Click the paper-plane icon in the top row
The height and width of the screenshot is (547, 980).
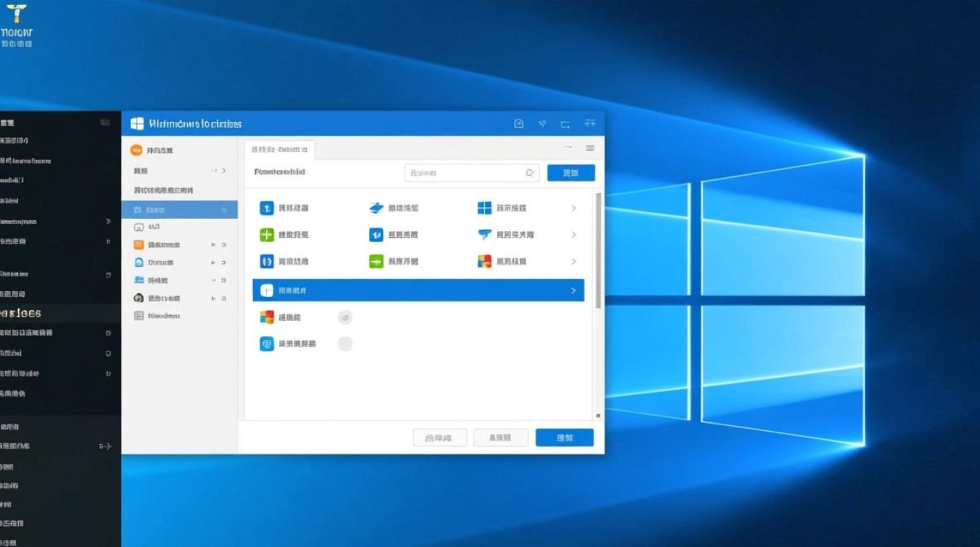(x=377, y=207)
